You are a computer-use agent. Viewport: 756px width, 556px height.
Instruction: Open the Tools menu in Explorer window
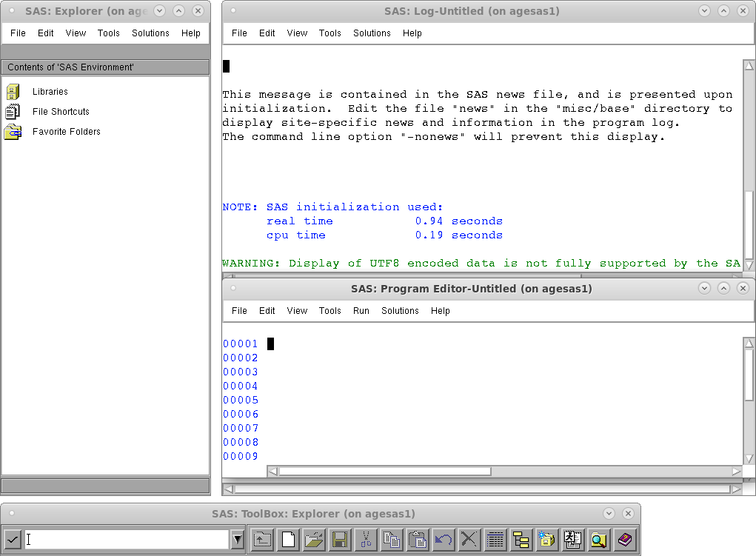click(x=108, y=33)
